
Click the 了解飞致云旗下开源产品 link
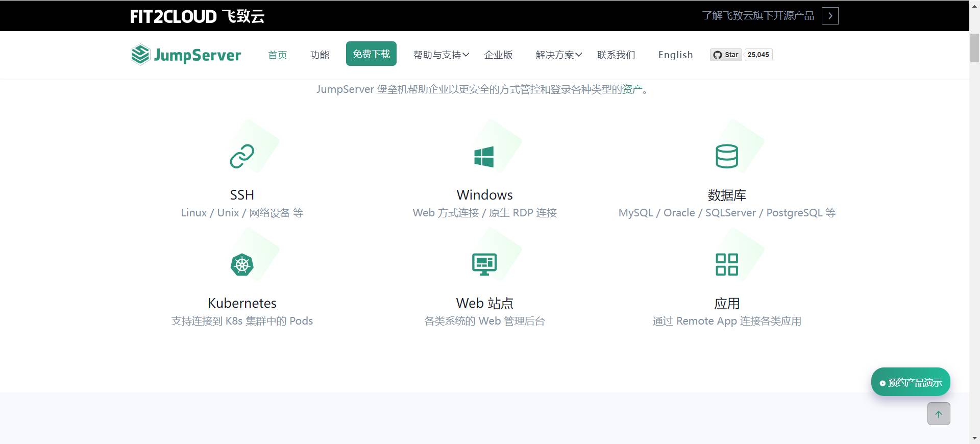point(758,16)
